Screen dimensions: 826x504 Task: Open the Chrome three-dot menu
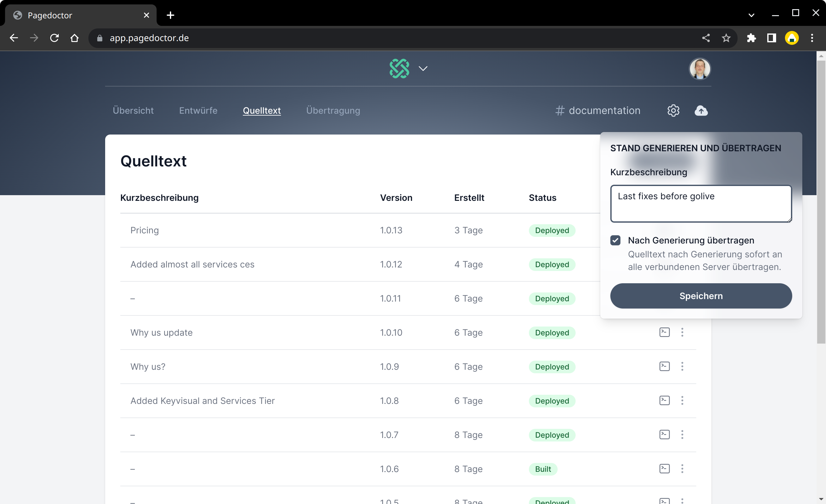812,38
